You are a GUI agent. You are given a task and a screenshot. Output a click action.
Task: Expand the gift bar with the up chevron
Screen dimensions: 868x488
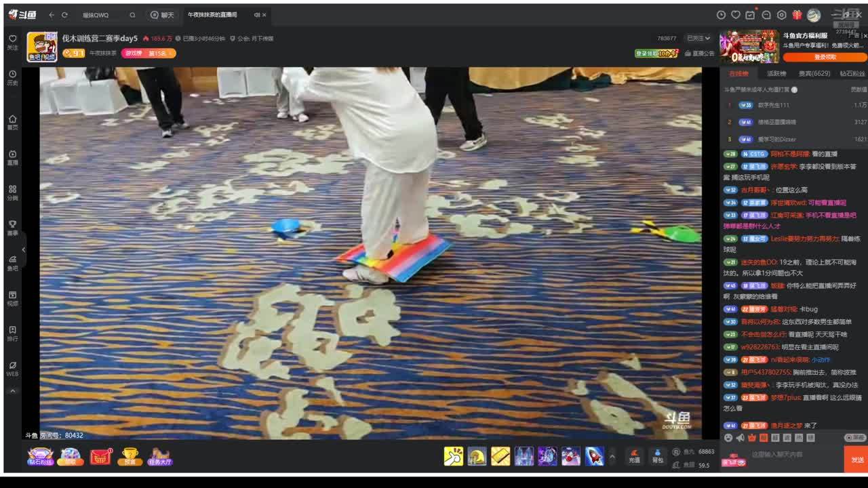(x=612, y=456)
